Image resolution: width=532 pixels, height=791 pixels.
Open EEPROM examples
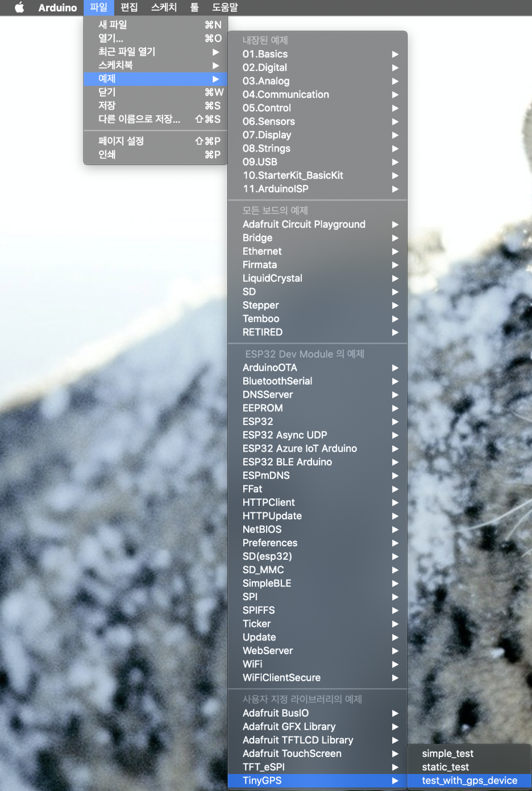click(x=318, y=408)
